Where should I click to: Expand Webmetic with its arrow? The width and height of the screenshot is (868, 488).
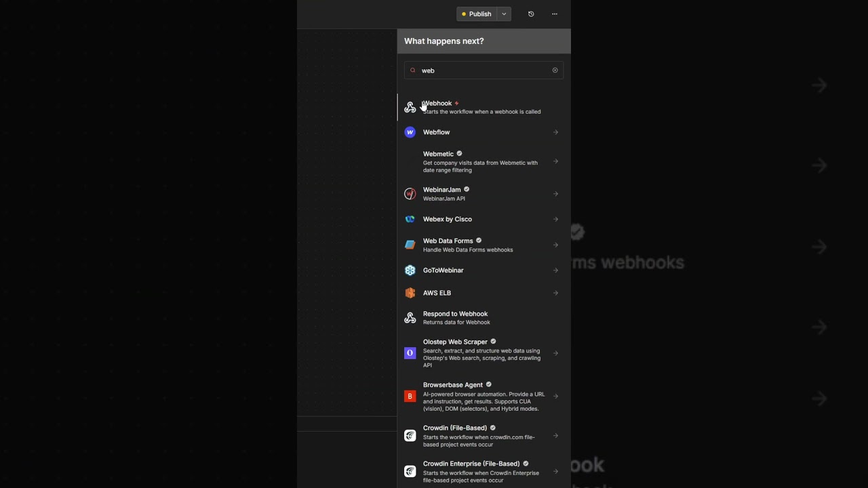555,161
